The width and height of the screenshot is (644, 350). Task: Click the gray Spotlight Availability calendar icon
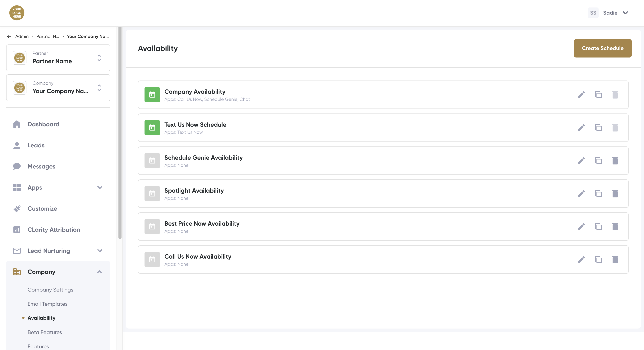pyautogui.click(x=152, y=194)
